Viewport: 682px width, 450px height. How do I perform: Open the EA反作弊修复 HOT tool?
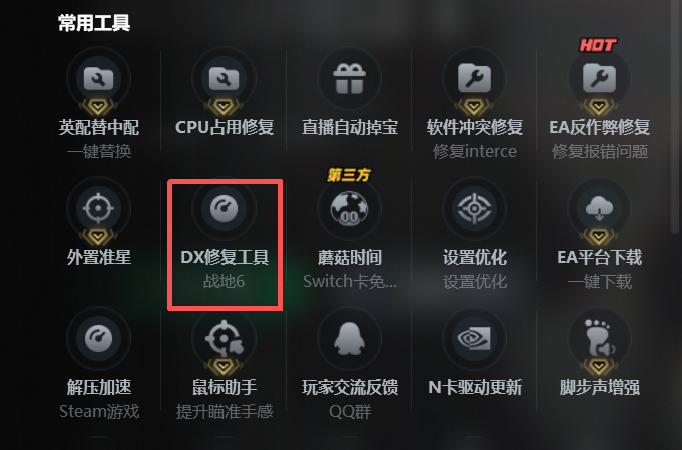pos(599,79)
